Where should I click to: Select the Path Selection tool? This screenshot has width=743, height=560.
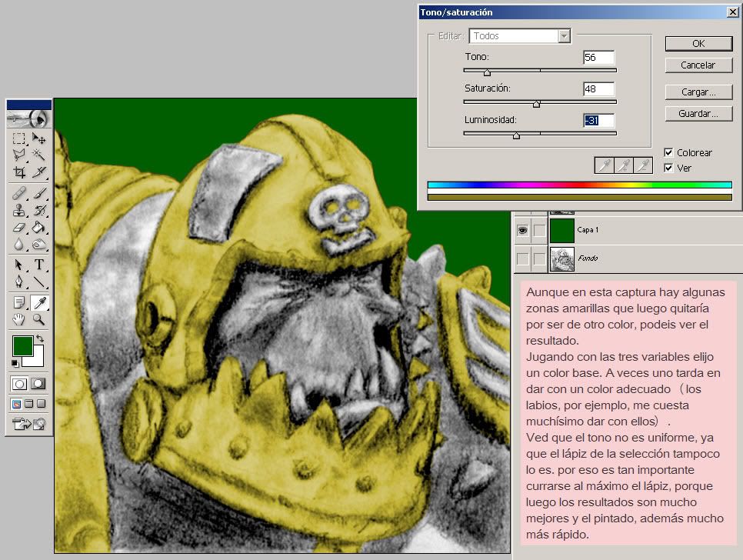19,265
